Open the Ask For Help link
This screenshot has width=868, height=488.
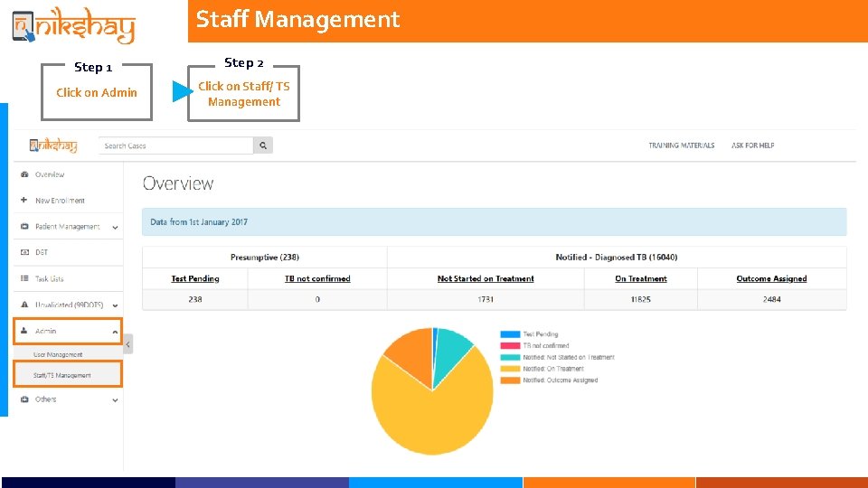[753, 145]
